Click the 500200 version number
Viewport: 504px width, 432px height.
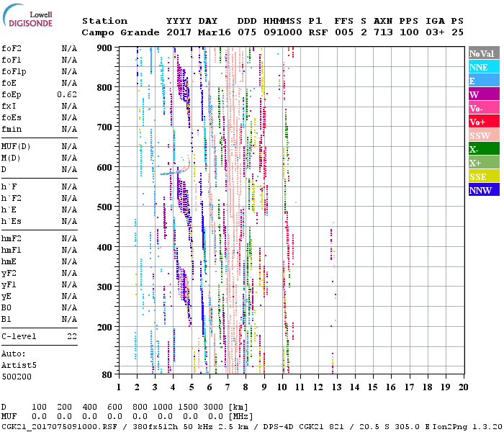(17, 377)
